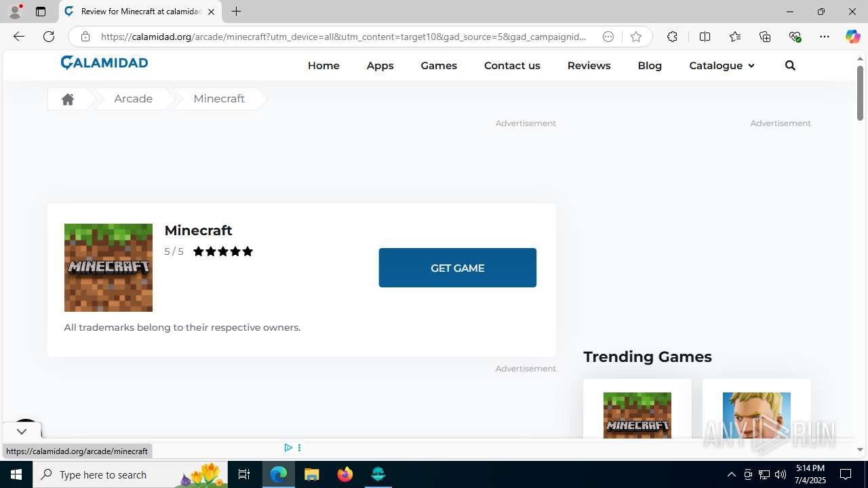Select the Minecraft breadcrumb item

(219, 99)
